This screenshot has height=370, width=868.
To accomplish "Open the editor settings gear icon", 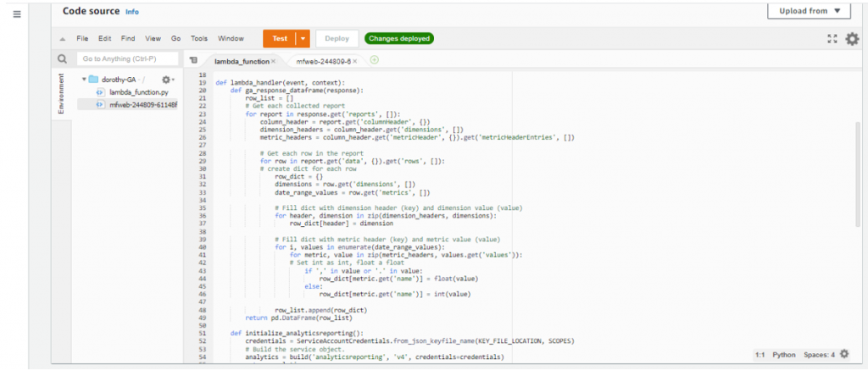I will [x=852, y=39].
